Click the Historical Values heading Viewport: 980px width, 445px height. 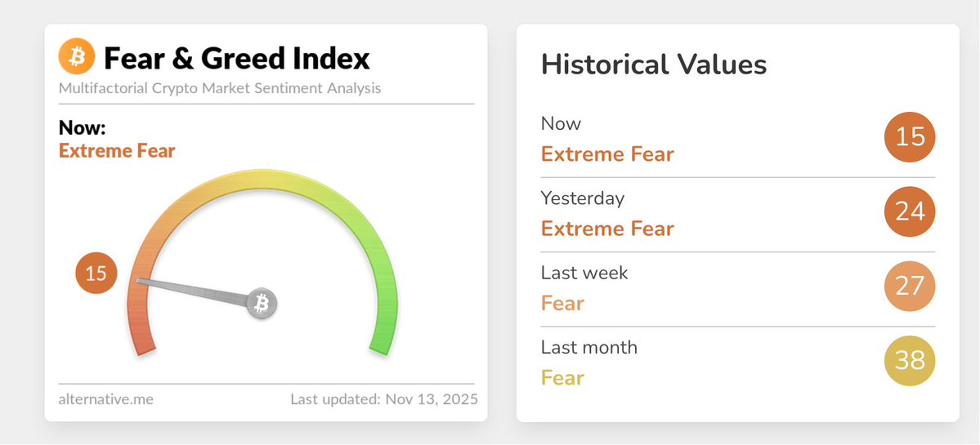(x=654, y=65)
